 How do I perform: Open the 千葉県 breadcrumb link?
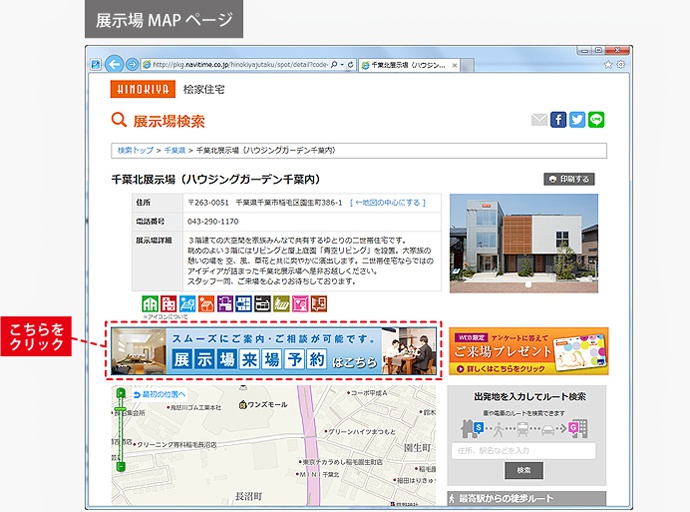176,151
